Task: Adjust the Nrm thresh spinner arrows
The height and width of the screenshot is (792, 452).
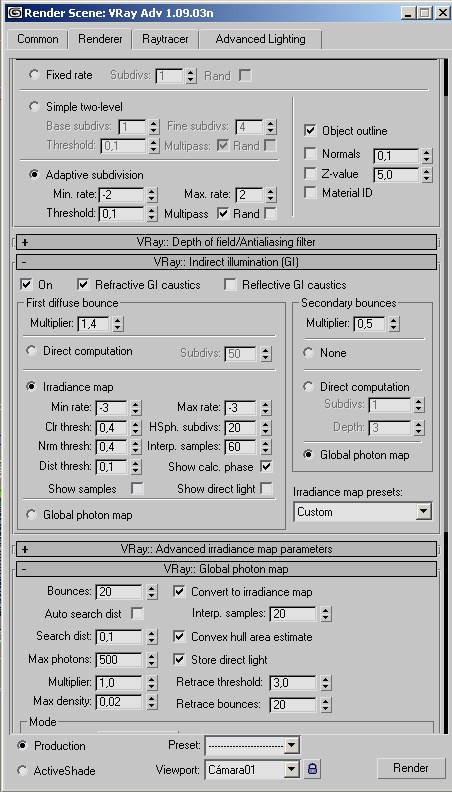Action: click(x=135, y=447)
